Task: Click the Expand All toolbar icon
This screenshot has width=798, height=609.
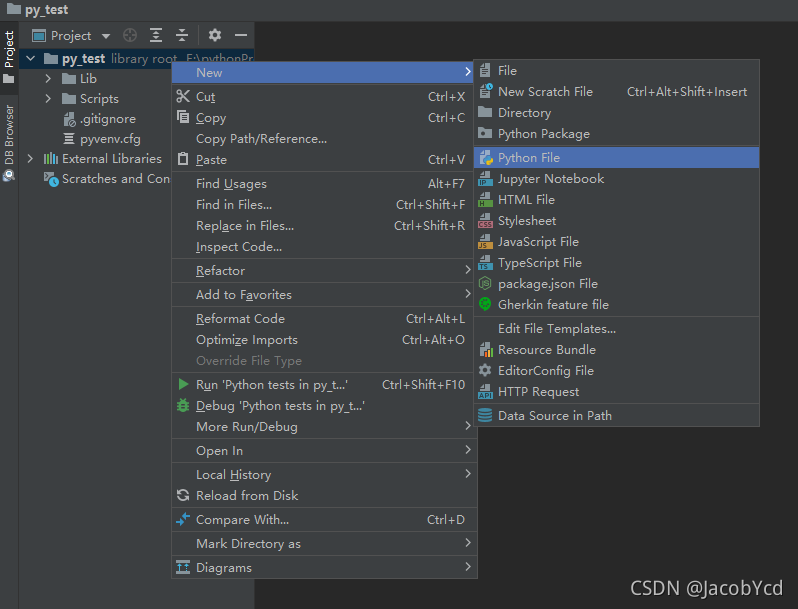Action: tap(156, 35)
